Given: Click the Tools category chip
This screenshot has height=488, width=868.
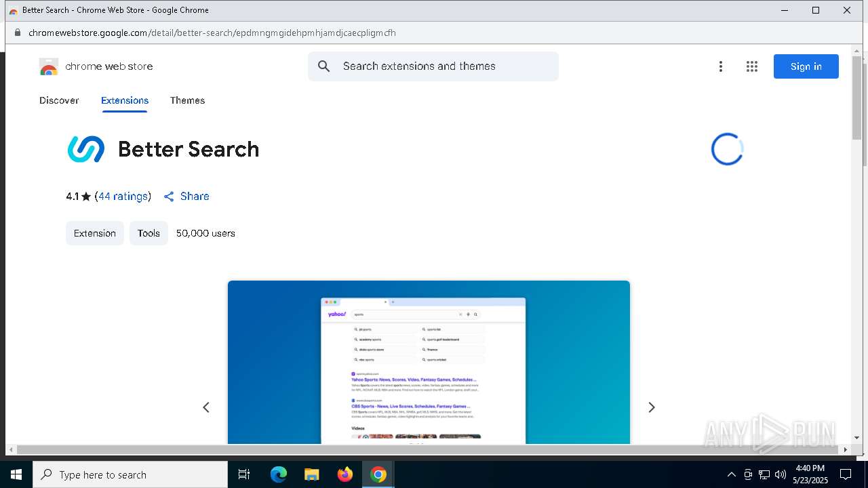Looking at the screenshot, I should pyautogui.click(x=149, y=233).
